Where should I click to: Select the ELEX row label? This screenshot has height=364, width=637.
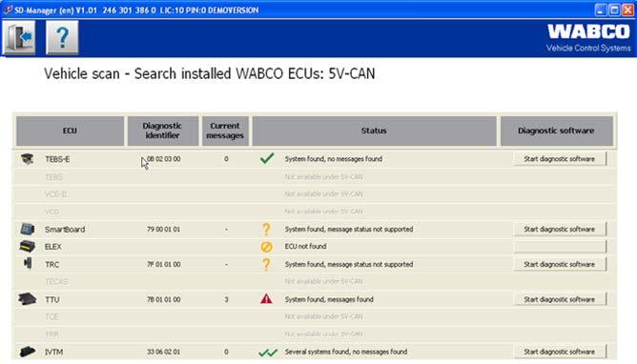53,247
